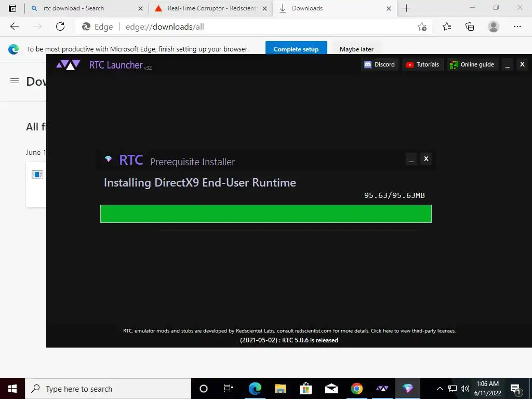The height and width of the screenshot is (399, 532).
Task: Select RTC installer gem taskbar icon
Action: pyautogui.click(x=407, y=389)
